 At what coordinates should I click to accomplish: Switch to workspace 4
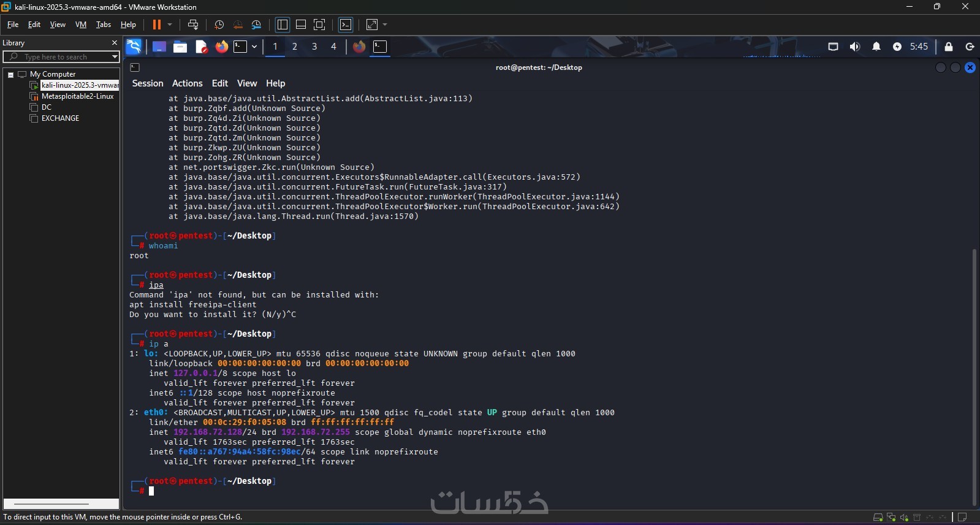coord(333,47)
